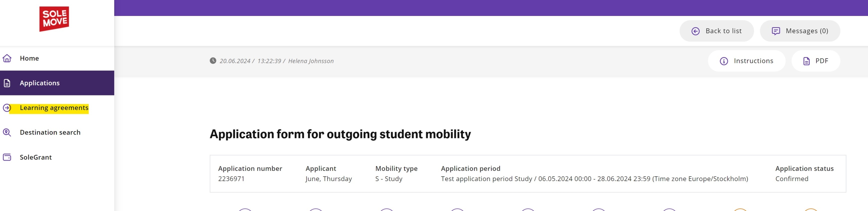Click the Instructions info icon

click(x=724, y=61)
